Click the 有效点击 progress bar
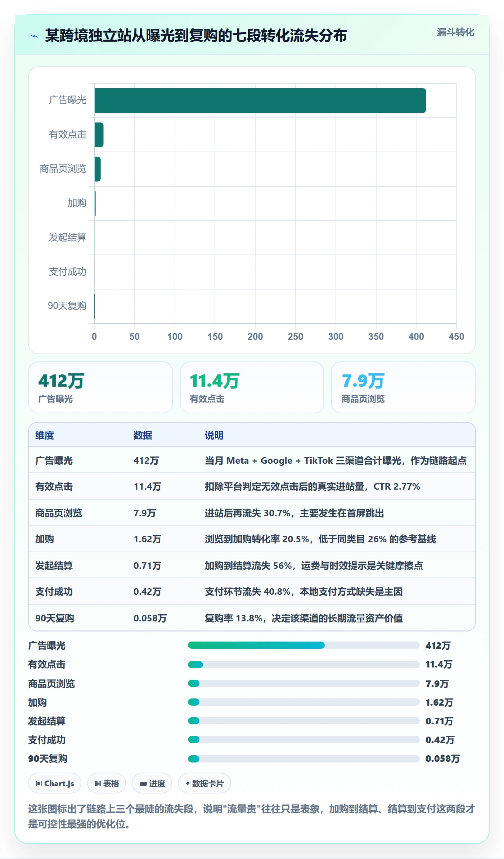The image size is (504, 859). pyautogui.click(x=304, y=664)
